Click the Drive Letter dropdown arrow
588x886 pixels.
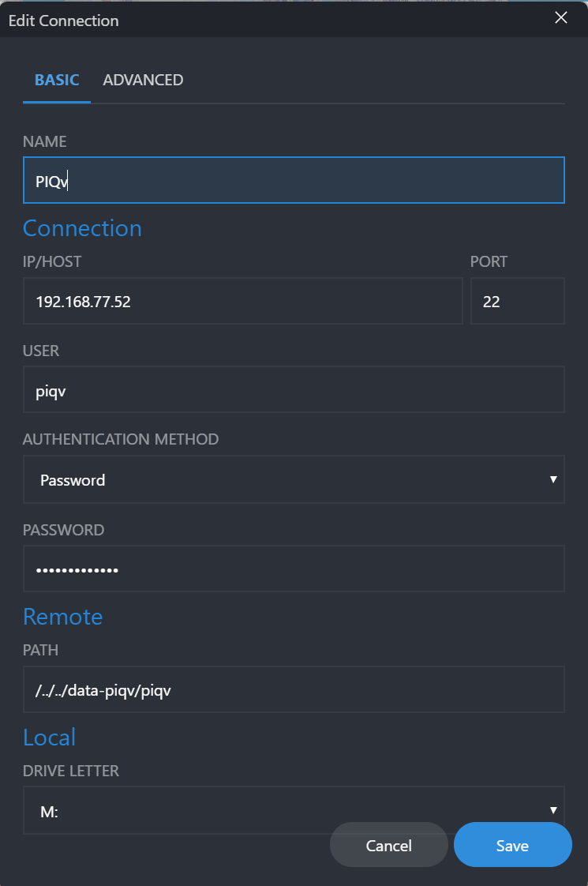click(553, 809)
